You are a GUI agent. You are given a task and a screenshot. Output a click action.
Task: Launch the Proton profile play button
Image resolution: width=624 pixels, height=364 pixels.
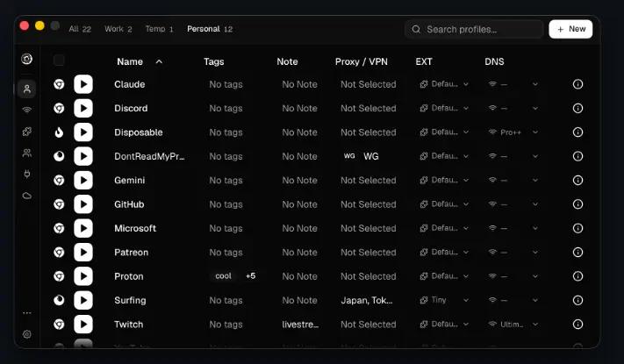(x=83, y=276)
